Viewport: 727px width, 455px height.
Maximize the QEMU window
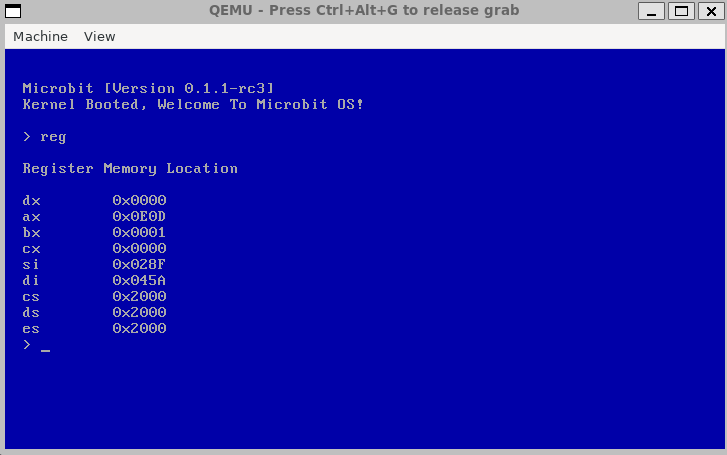pos(681,11)
